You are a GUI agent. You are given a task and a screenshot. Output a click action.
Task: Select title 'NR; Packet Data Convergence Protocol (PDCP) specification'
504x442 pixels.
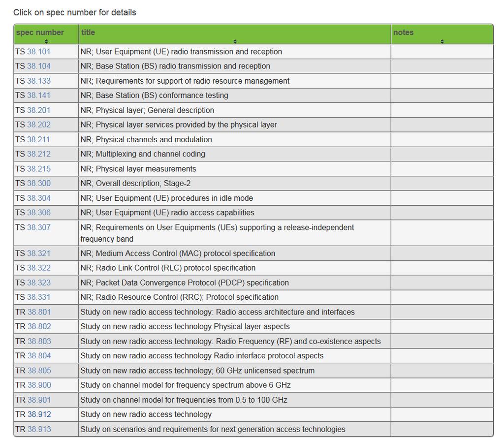tap(185, 282)
